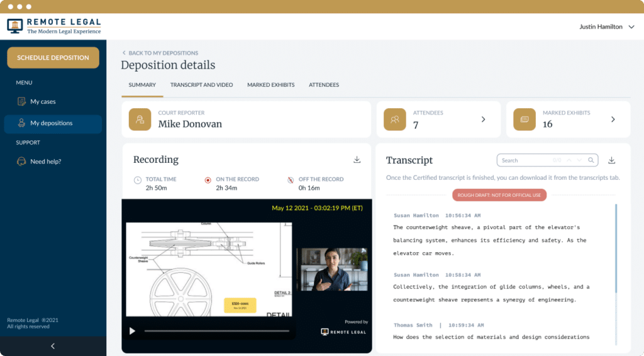644x356 pixels.
Task: Switch to Transcript and Video tab
Action: click(201, 85)
